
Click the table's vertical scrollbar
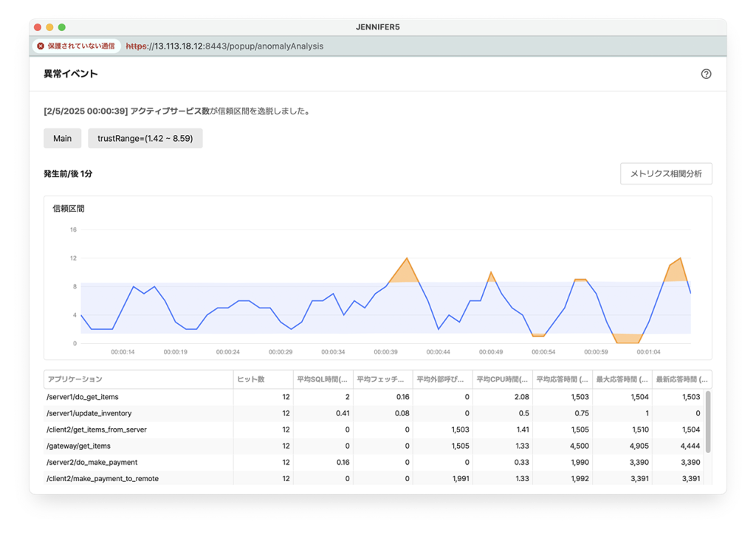click(708, 421)
